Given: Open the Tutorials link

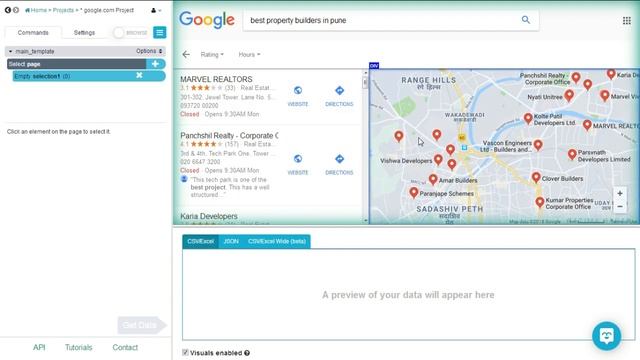Looking at the screenshot, I should [78, 347].
